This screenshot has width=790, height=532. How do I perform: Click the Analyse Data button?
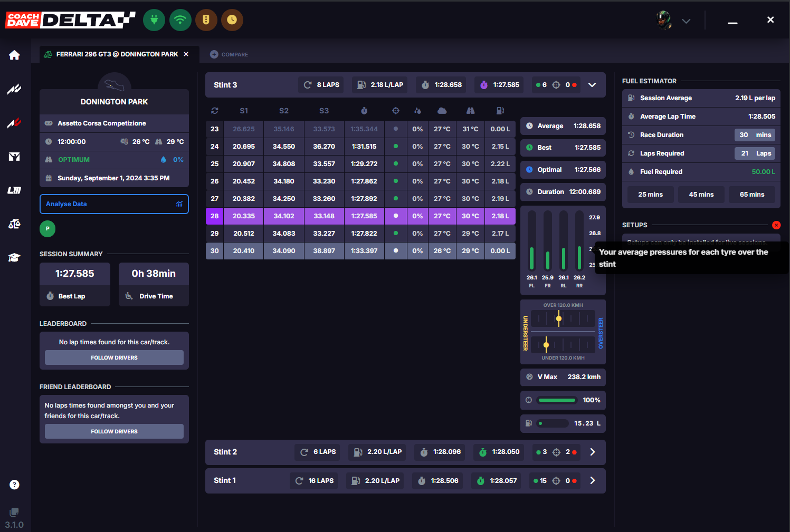click(114, 204)
